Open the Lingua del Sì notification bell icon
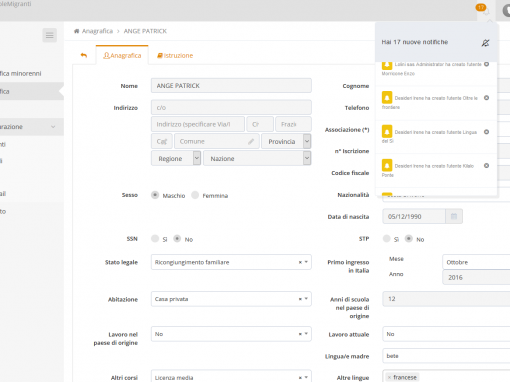This screenshot has height=382, width=510. coord(387,132)
